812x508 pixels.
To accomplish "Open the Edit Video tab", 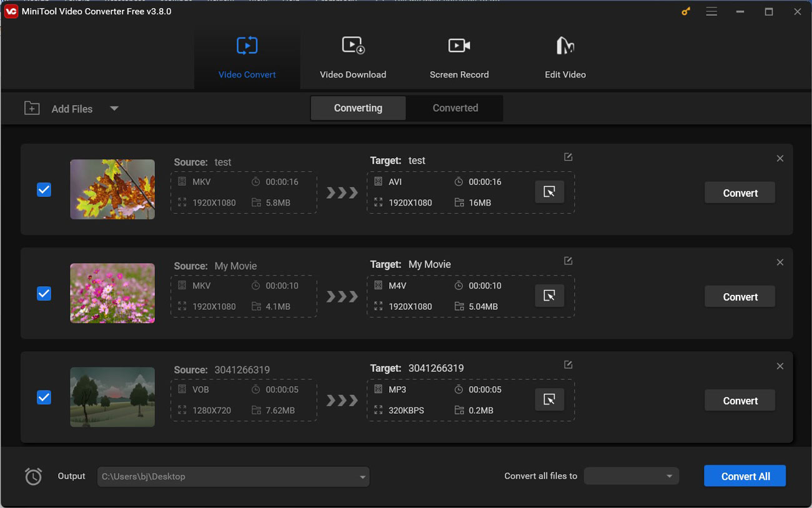I will [565, 59].
